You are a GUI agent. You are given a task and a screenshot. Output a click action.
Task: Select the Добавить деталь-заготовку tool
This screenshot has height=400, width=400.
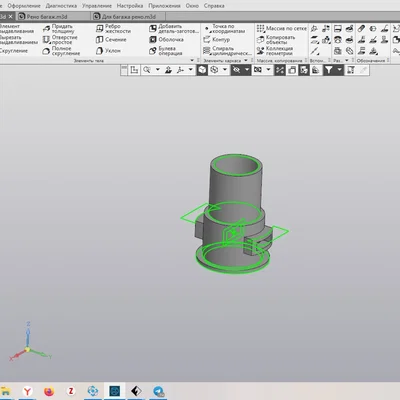pyautogui.click(x=174, y=29)
